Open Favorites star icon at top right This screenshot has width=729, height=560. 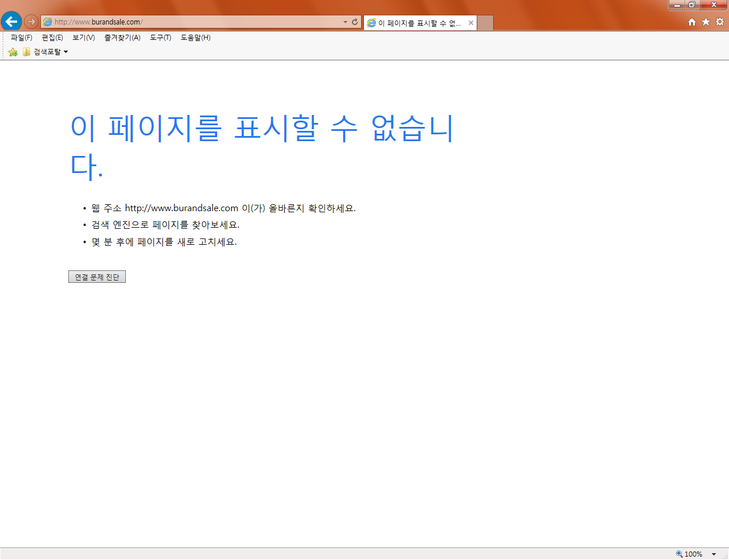pyautogui.click(x=706, y=22)
